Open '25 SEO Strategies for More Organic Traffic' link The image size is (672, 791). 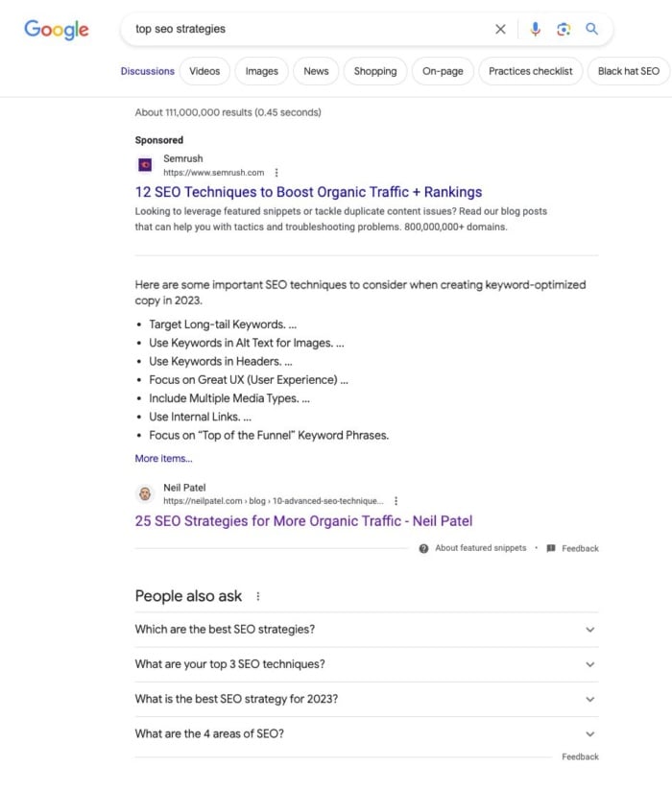point(303,520)
